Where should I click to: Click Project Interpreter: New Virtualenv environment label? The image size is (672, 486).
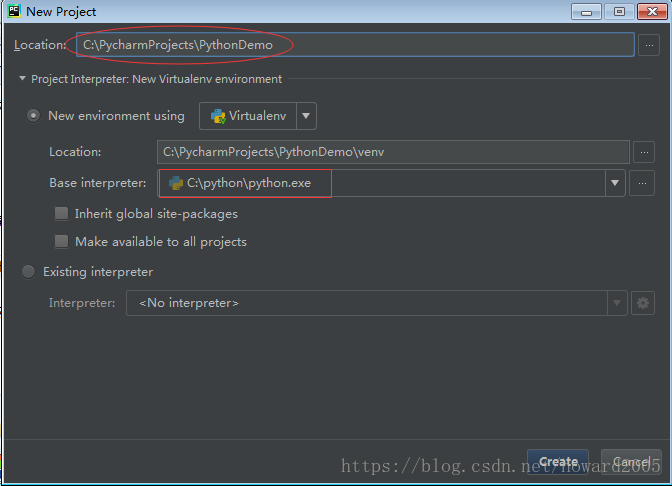(156, 79)
